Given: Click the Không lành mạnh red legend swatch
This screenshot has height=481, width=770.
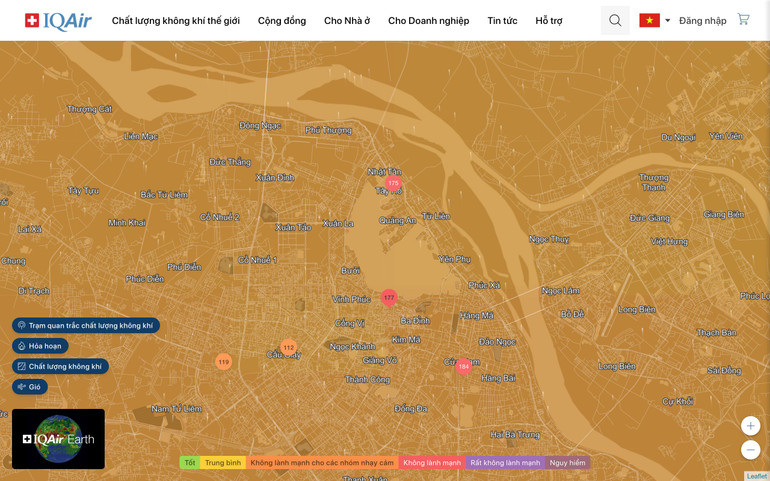Looking at the screenshot, I should (x=432, y=463).
